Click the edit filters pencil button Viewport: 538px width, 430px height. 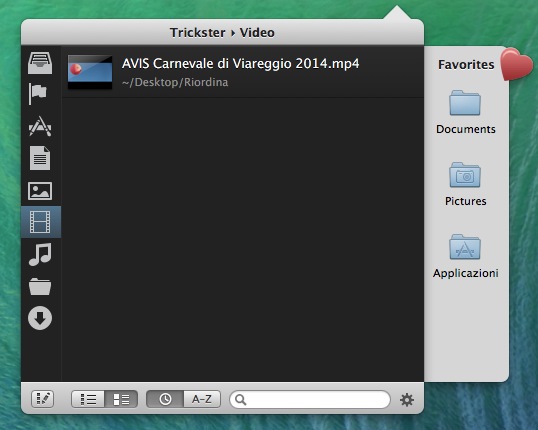tap(43, 399)
